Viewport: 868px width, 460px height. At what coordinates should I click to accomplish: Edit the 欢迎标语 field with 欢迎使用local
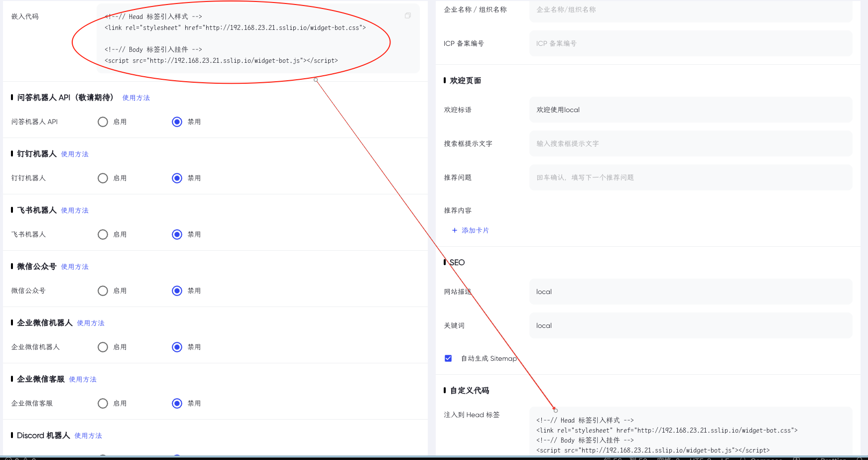coord(691,110)
